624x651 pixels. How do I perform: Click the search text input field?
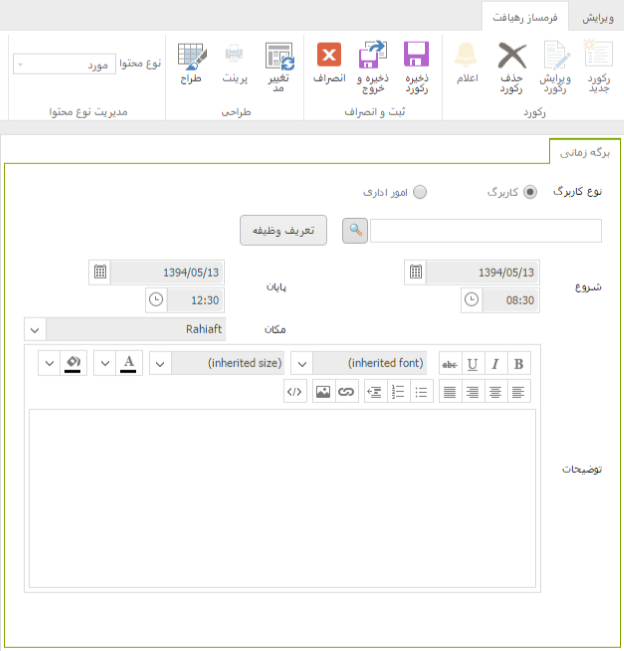(486, 230)
